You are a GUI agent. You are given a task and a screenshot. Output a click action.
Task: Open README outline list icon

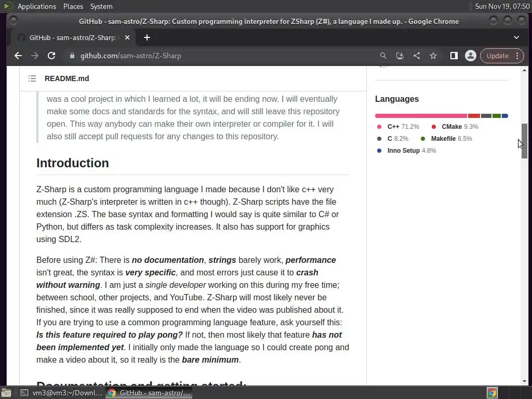(32, 79)
